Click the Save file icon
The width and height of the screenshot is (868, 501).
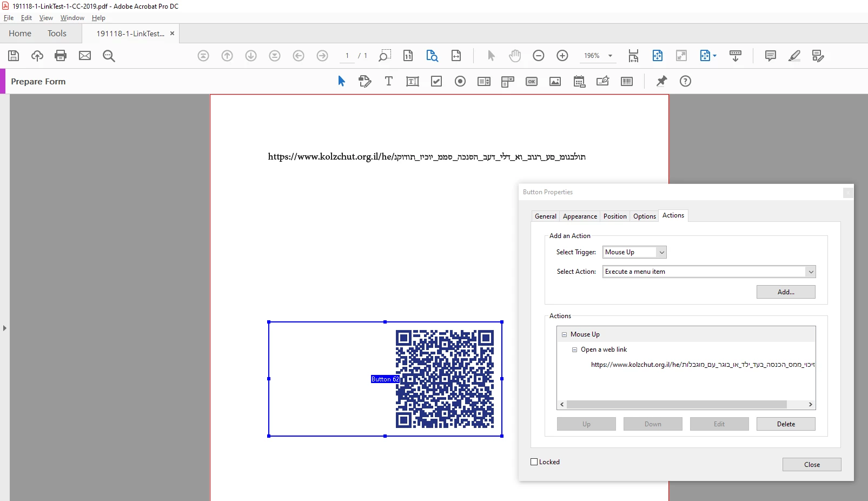point(14,56)
